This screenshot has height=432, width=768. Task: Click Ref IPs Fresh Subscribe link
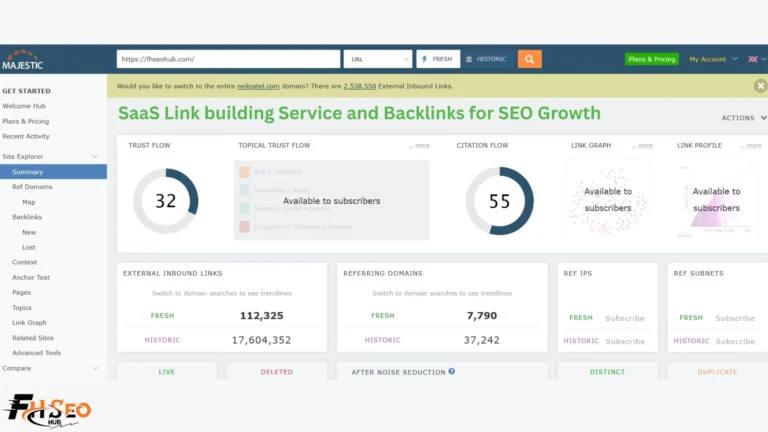pyautogui.click(x=624, y=318)
